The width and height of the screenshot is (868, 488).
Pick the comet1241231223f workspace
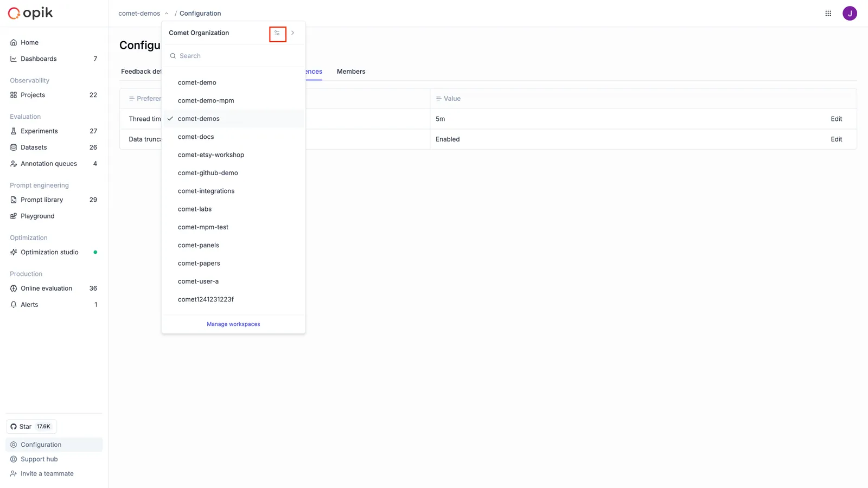[x=233, y=299]
